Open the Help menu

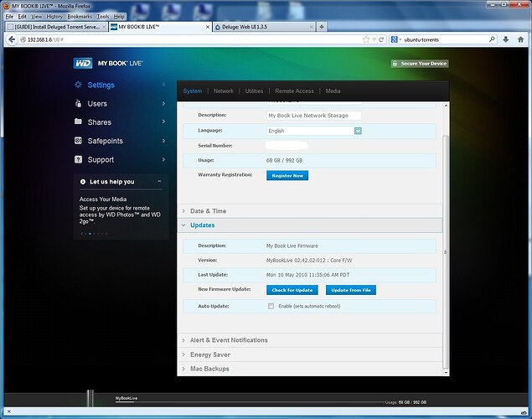click(119, 17)
